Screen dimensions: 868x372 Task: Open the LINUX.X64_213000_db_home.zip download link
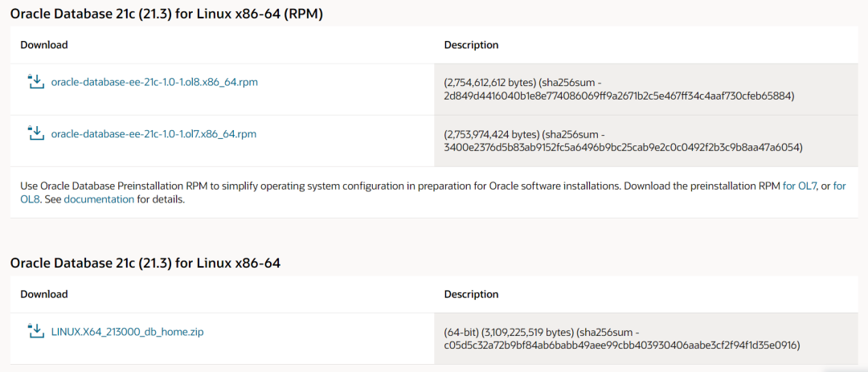coord(127,331)
